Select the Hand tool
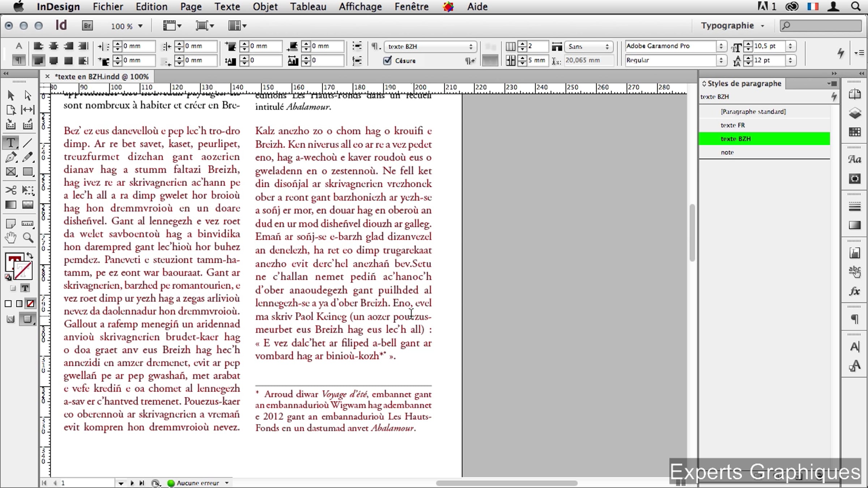 pos(11,238)
